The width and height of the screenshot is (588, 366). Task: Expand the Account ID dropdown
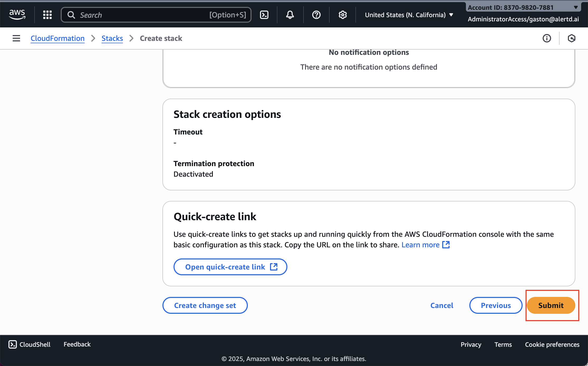pyautogui.click(x=576, y=7)
